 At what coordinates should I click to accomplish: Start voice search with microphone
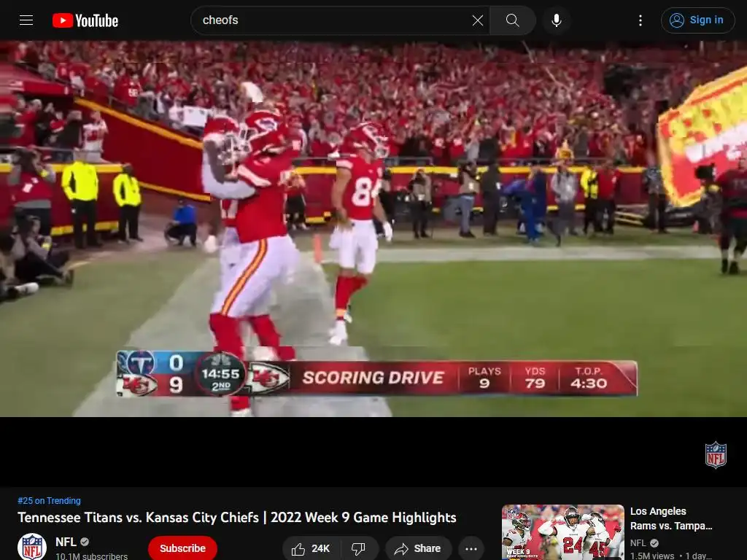pos(556,20)
